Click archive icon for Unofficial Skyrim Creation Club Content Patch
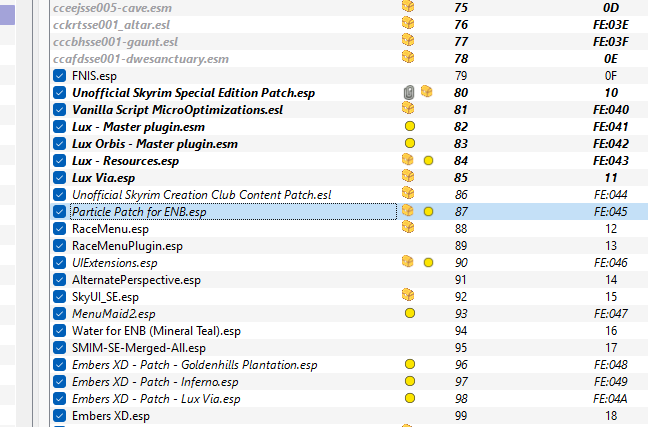Viewport: 648px width, 427px height. tap(408, 193)
